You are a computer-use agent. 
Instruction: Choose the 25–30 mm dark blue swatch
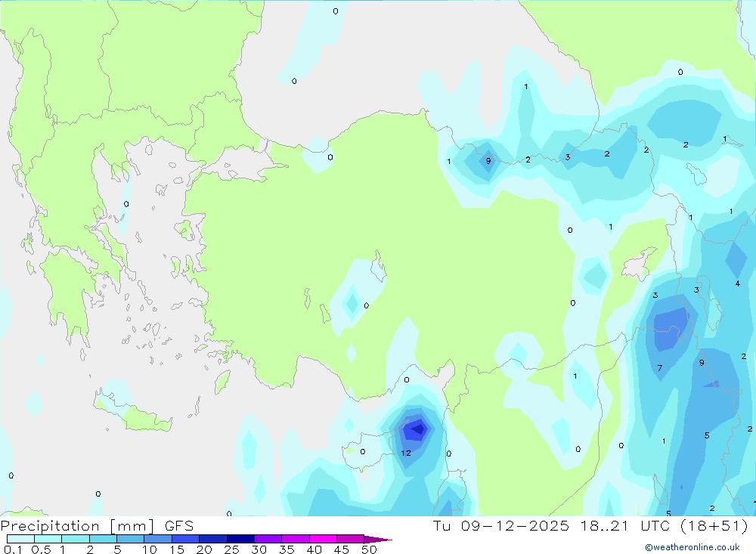[x=240, y=539]
